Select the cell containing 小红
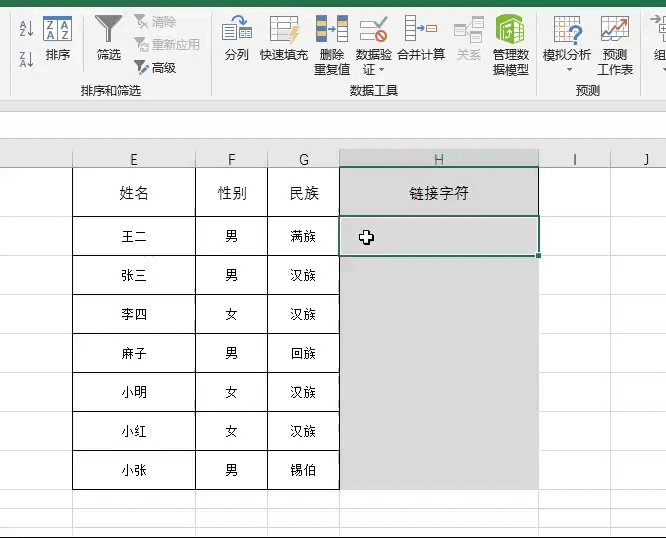 tap(134, 431)
